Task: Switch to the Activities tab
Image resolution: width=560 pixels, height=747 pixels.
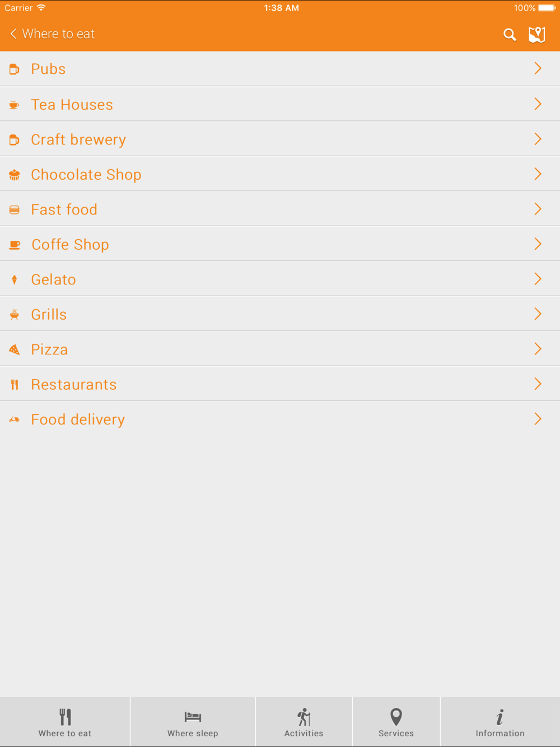Action: 304,722
